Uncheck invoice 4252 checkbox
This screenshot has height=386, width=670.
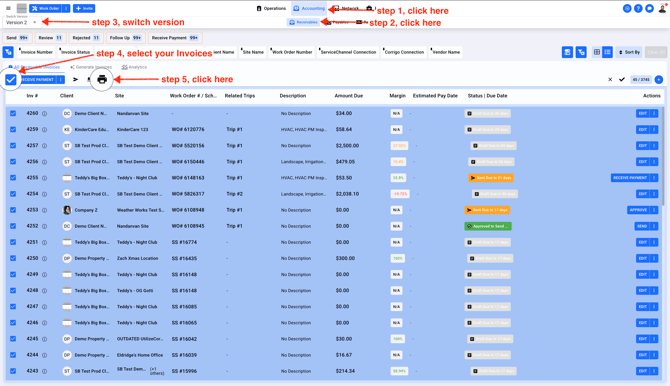(x=13, y=226)
